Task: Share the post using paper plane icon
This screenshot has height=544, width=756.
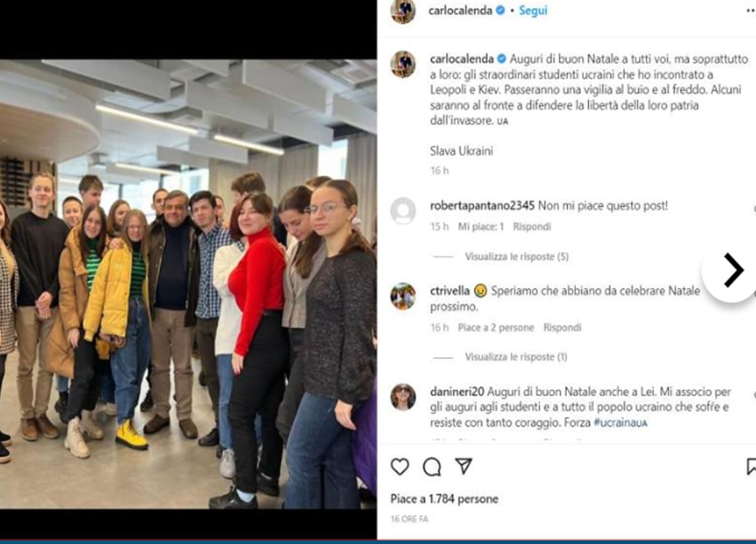Action: (464, 466)
